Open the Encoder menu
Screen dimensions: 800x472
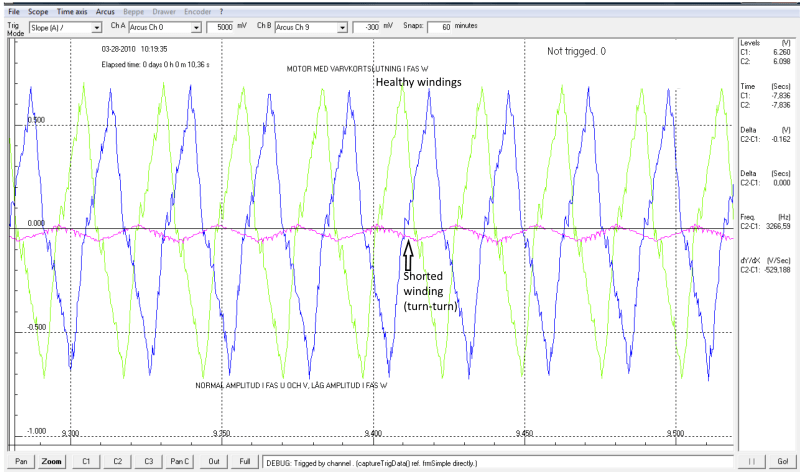[197, 11]
